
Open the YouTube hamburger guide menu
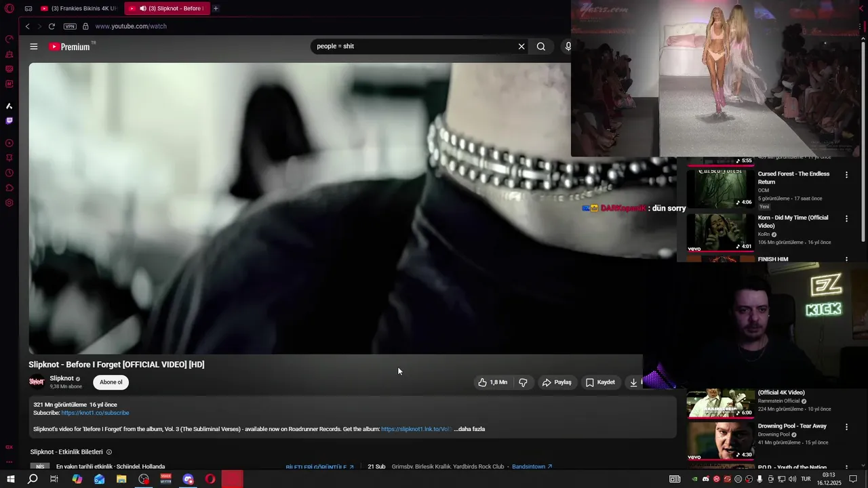34,46
